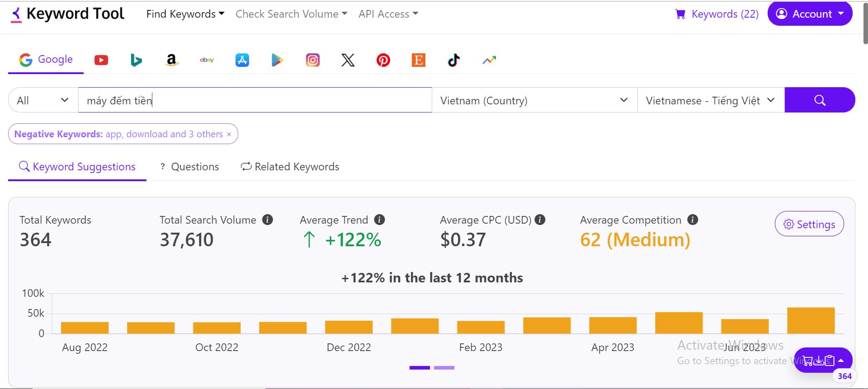Open the Vietnamese language dropdown
868x389 pixels.
[710, 100]
